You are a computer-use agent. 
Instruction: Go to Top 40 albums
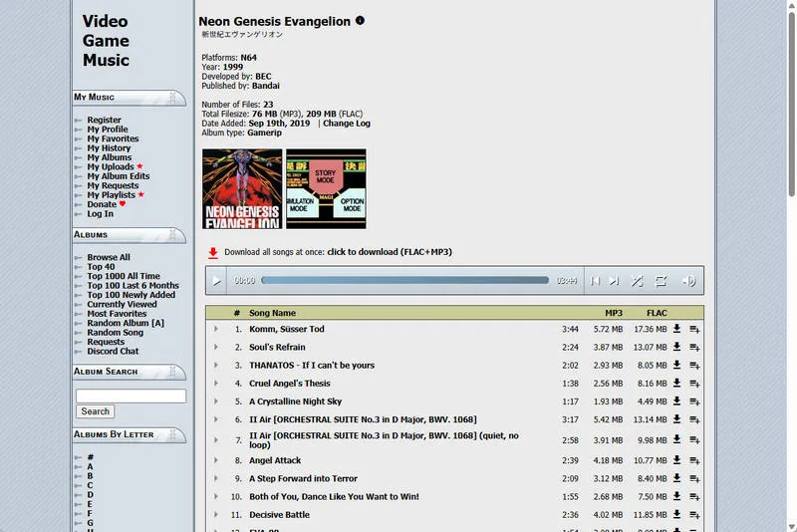101,267
